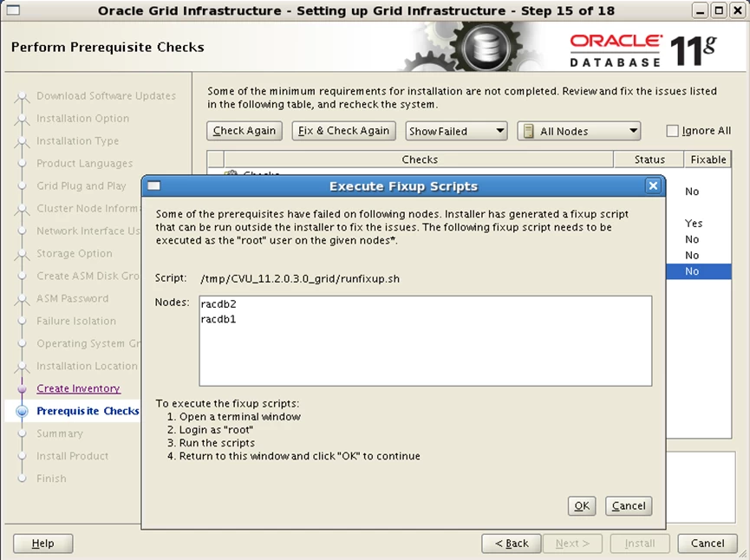Minimize the Oracle Grid Infrastructure window

pyautogui.click(x=700, y=10)
